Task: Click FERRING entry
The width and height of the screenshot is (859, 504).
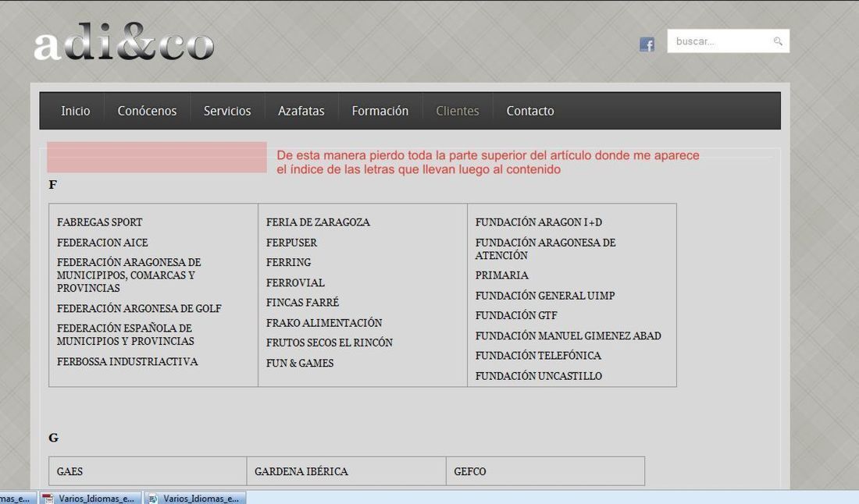Action: coord(288,262)
